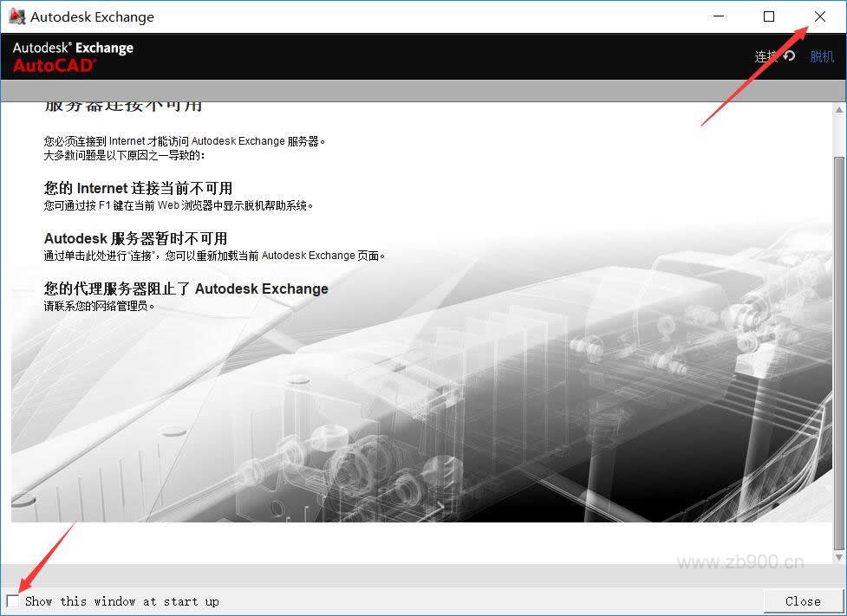The width and height of the screenshot is (847, 616).
Task: Toggle the startup window display checkbox
Action: 13,600
